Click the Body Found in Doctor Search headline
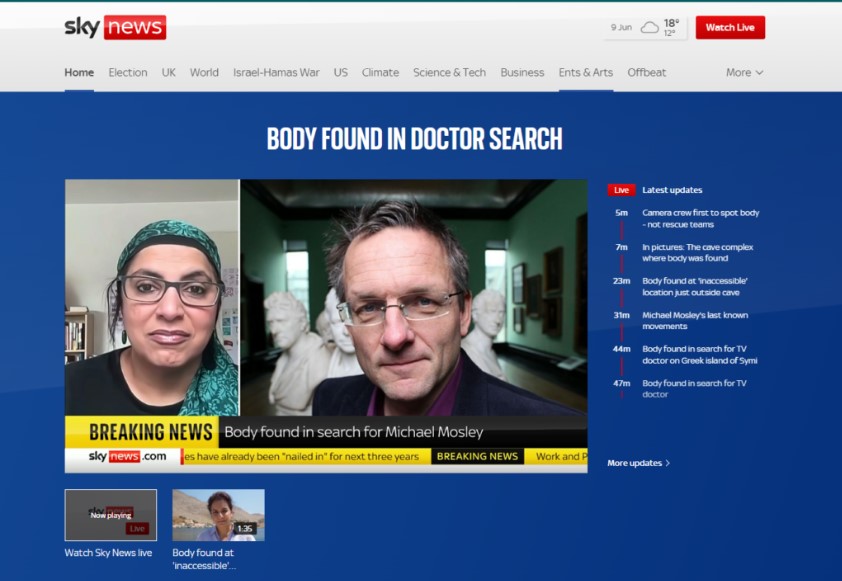The height and width of the screenshot is (581, 842). tap(414, 139)
